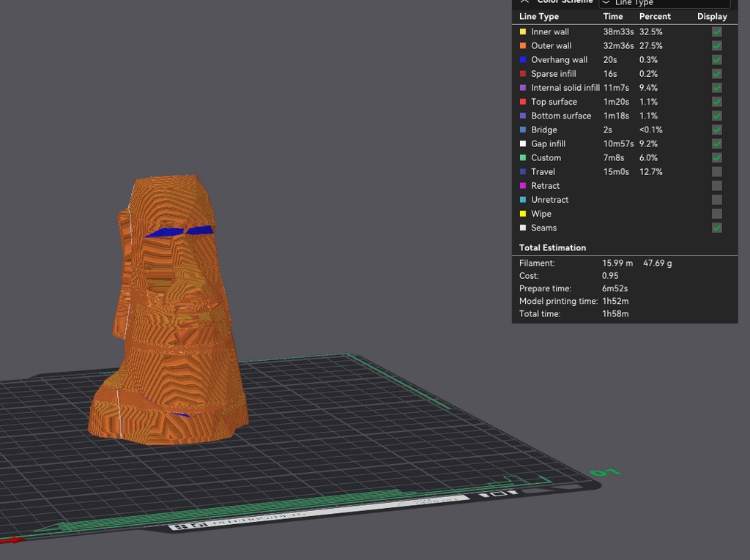Select the Travel row label

pos(543,172)
